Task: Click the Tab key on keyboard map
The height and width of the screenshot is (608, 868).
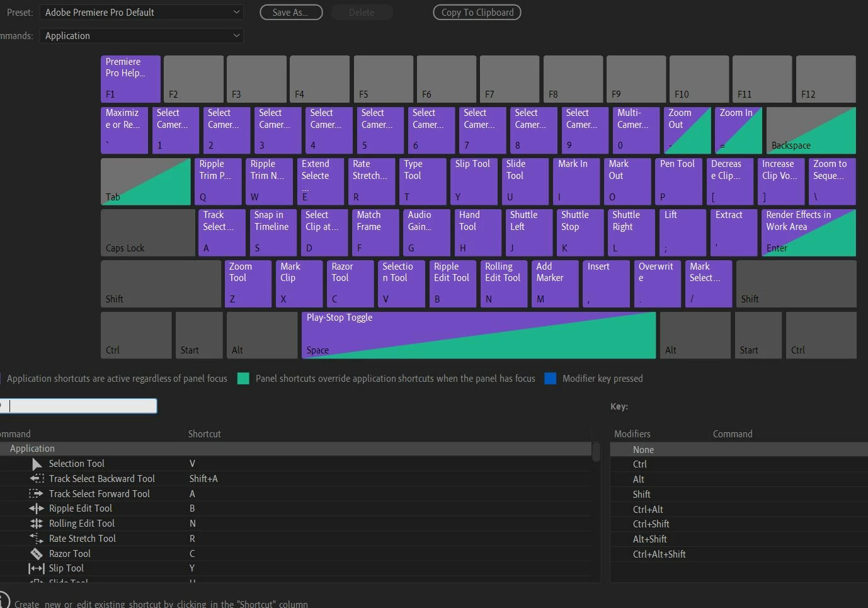Action: pos(146,181)
